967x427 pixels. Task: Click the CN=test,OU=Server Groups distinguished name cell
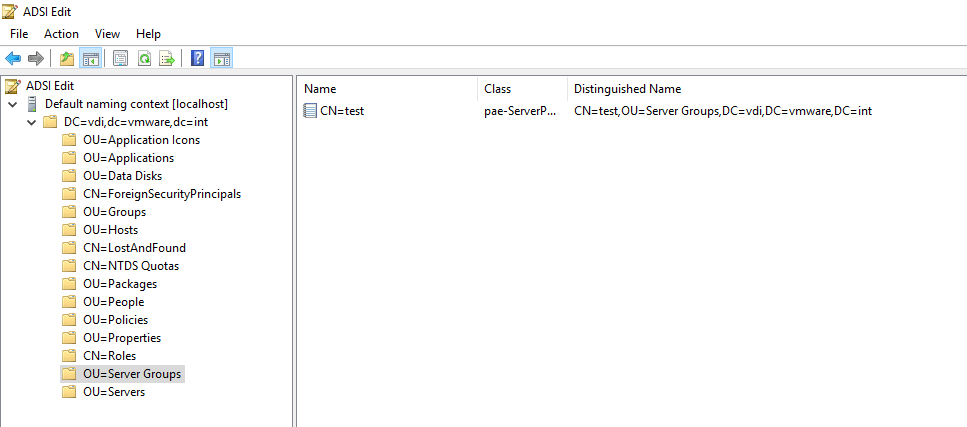coord(723,111)
